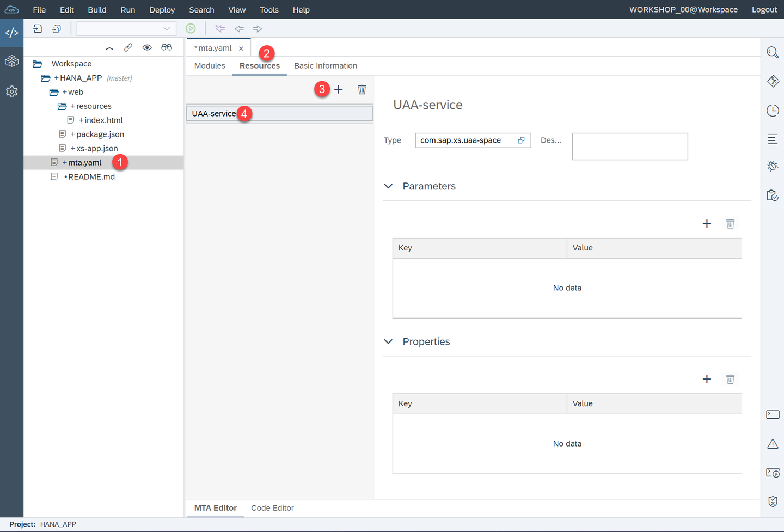The height and width of the screenshot is (532, 784).
Task: Open Preferences gear in left sidebar
Action: coord(11,91)
